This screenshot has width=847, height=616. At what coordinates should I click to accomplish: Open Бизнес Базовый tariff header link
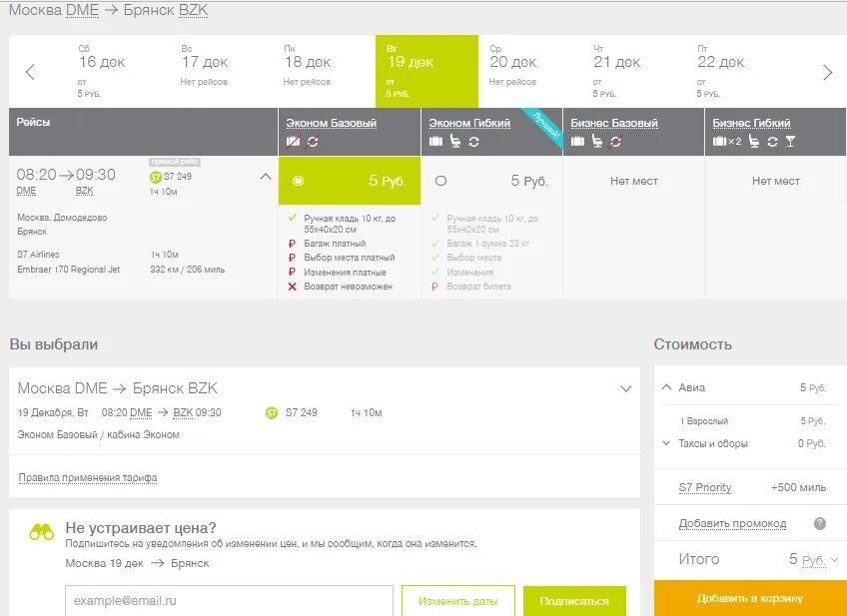[x=614, y=123]
